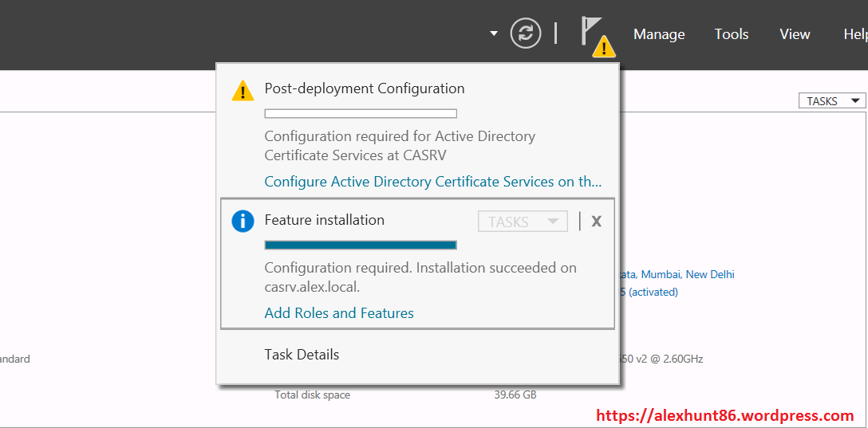Click the filled Feature installation progress bar
Screen dimensions: 868x428
point(361,245)
